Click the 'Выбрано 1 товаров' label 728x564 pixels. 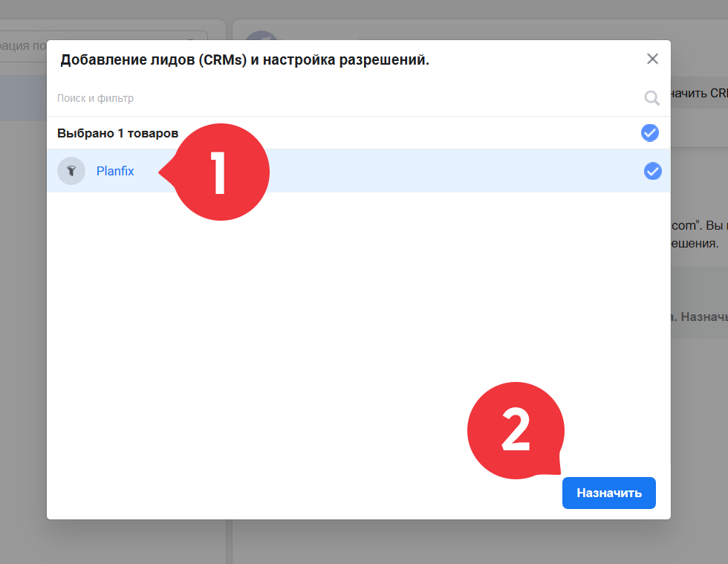[x=117, y=133]
